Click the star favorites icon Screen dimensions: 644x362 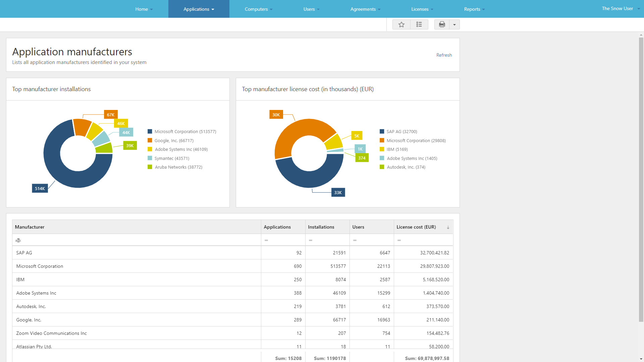point(401,24)
